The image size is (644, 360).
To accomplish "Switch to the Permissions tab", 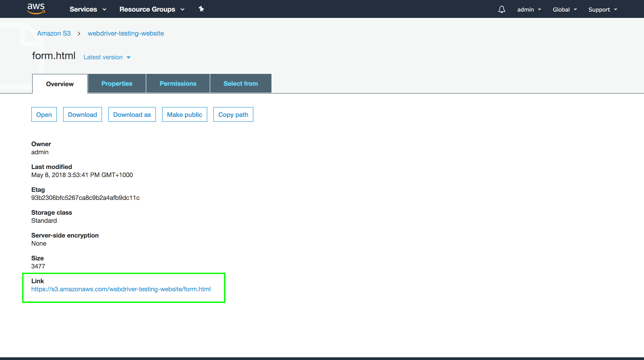I will (x=178, y=84).
